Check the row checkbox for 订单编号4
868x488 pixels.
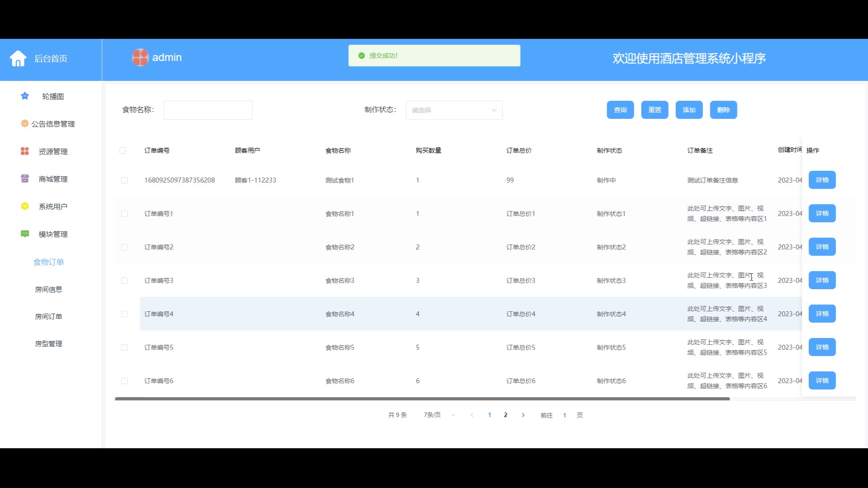point(124,314)
